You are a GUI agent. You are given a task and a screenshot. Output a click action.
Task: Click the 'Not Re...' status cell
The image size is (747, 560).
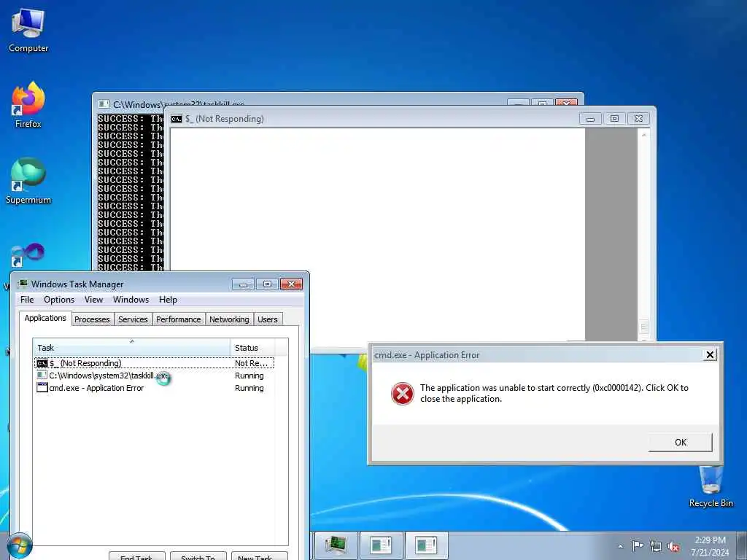(252, 363)
